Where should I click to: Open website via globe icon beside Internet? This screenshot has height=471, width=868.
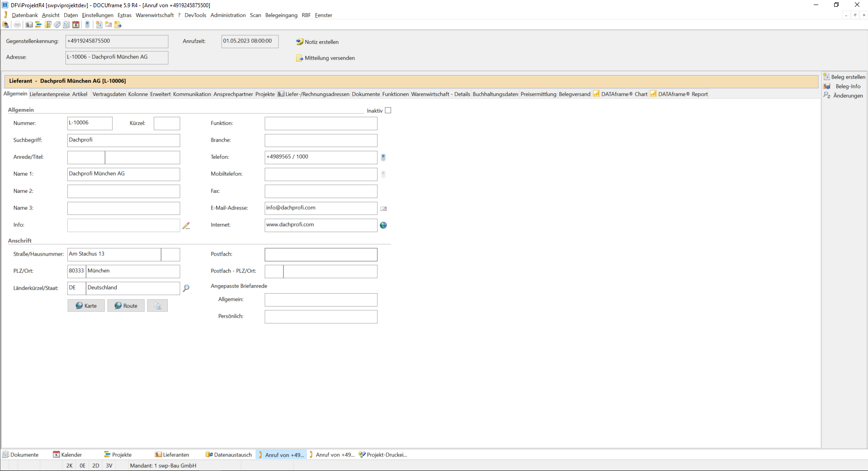(383, 225)
